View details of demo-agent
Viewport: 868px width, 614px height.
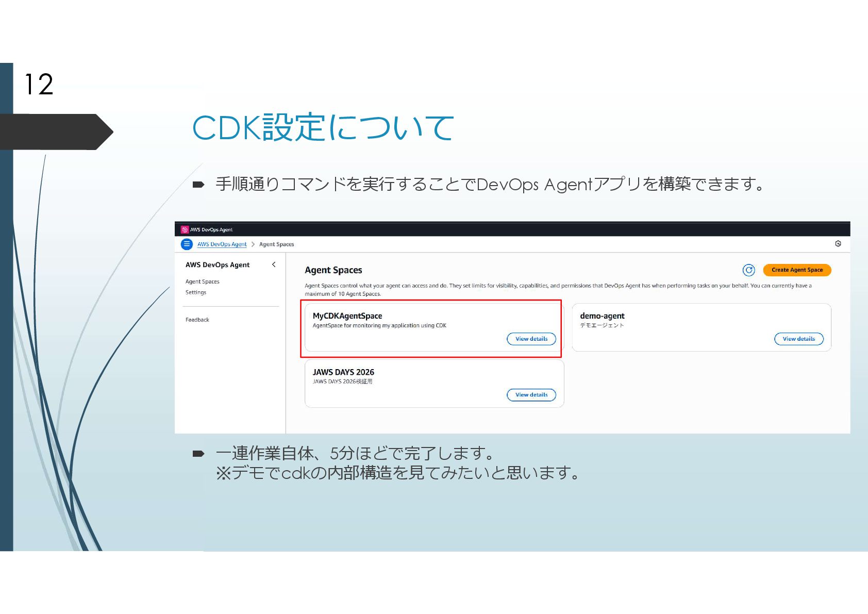pyautogui.click(x=798, y=339)
